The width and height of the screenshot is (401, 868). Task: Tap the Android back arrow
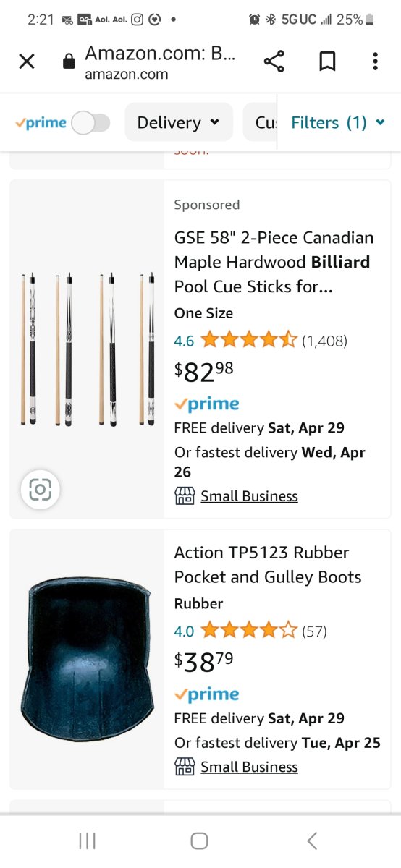tap(312, 841)
